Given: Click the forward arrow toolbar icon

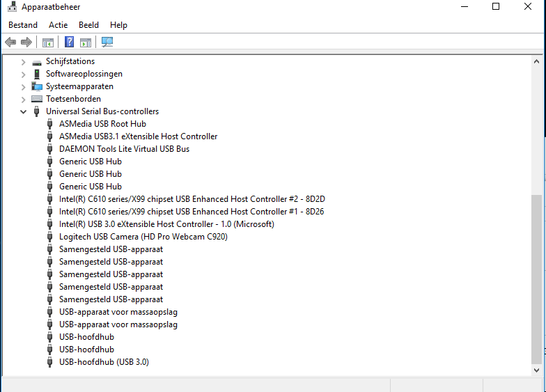Looking at the screenshot, I should [x=26, y=42].
